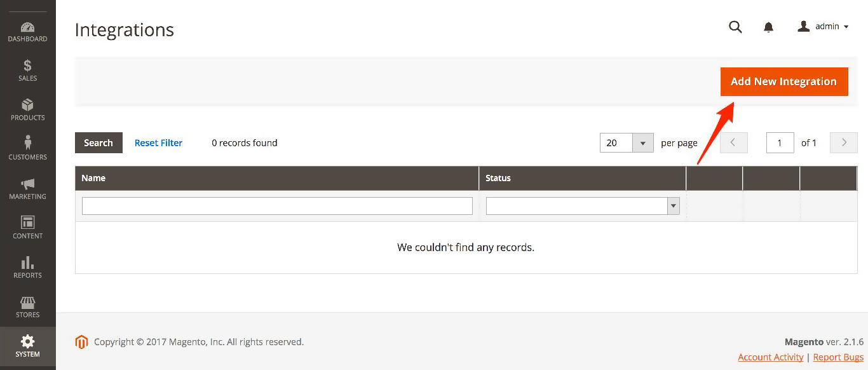The height and width of the screenshot is (370, 868).
Task: Open the Customers person icon menu
Action: tap(27, 149)
